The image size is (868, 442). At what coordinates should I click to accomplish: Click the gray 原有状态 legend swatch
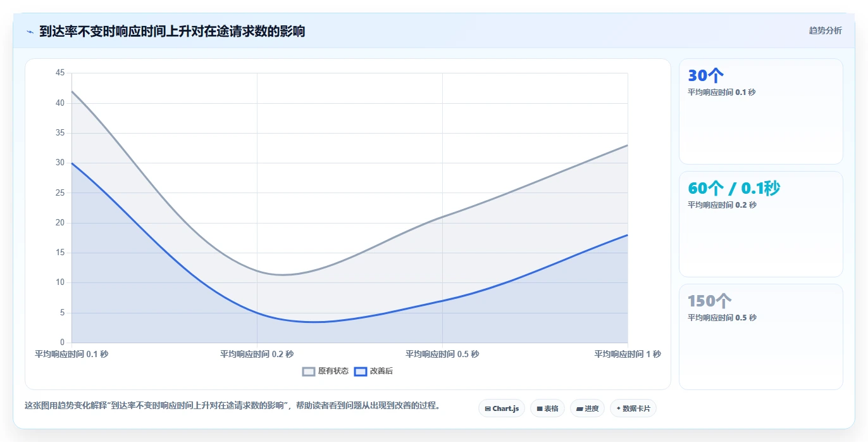pos(309,371)
